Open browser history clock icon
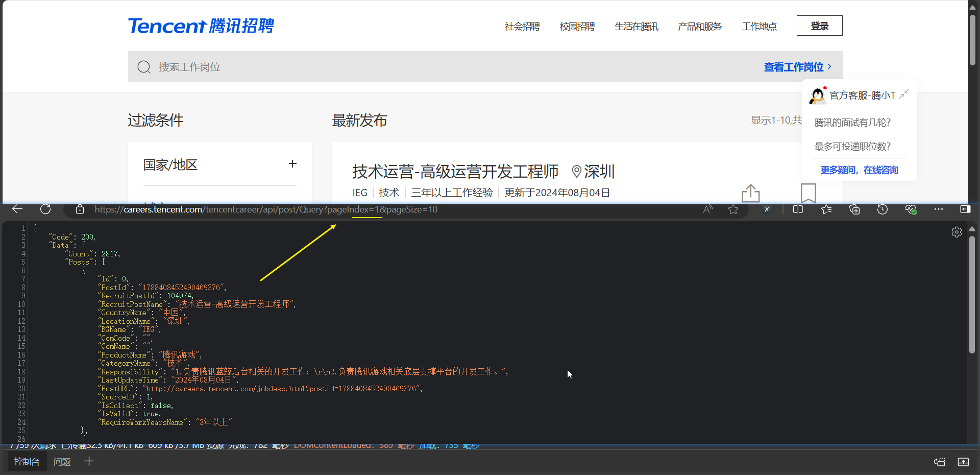Image resolution: width=980 pixels, height=475 pixels. coord(883,209)
